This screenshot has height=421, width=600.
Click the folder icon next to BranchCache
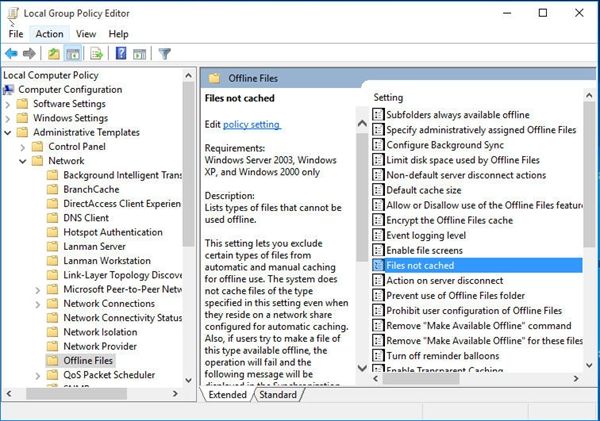(52, 189)
